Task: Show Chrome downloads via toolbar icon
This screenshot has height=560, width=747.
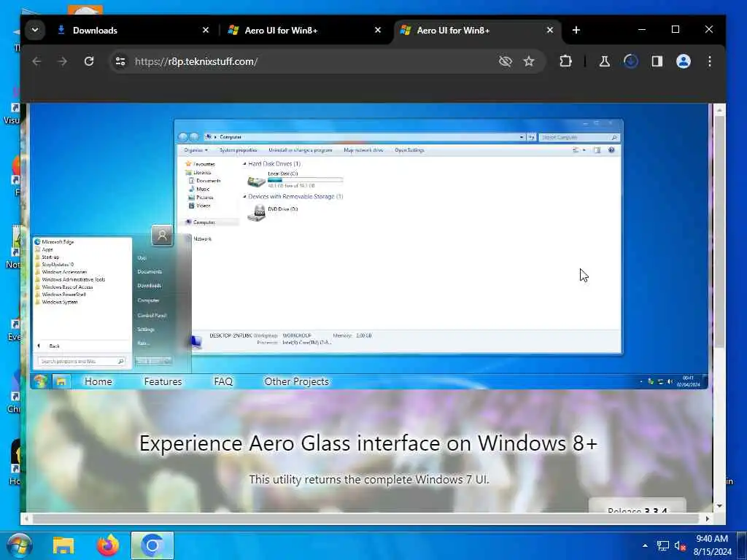Action: (631, 61)
